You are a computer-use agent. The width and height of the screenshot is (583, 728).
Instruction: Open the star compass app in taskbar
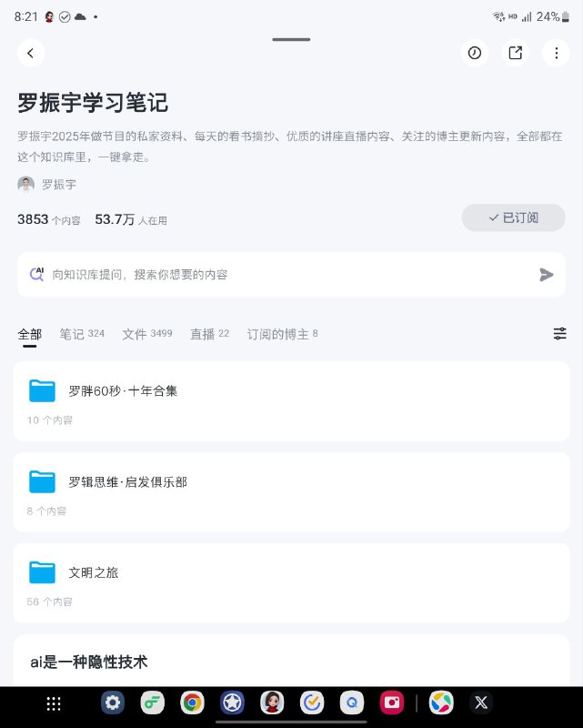point(232,703)
